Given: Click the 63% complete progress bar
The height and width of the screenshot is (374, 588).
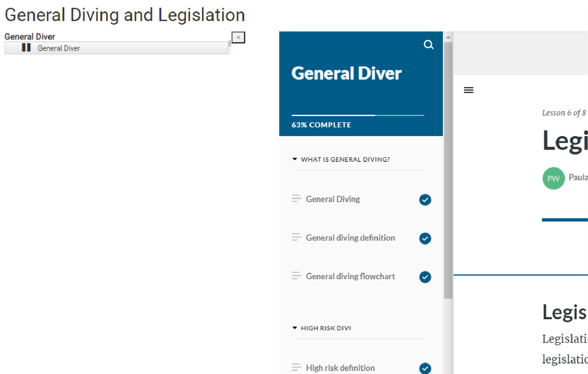Looking at the screenshot, I should click(357, 115).
